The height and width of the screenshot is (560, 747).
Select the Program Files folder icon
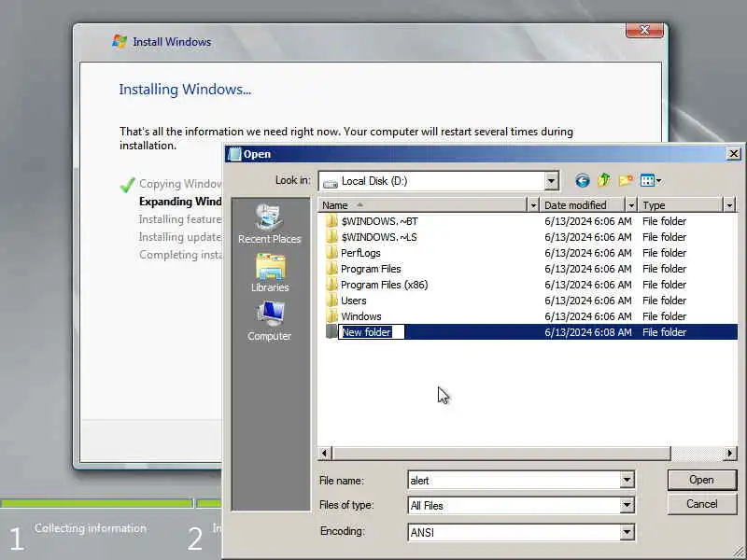pos(331,269)
